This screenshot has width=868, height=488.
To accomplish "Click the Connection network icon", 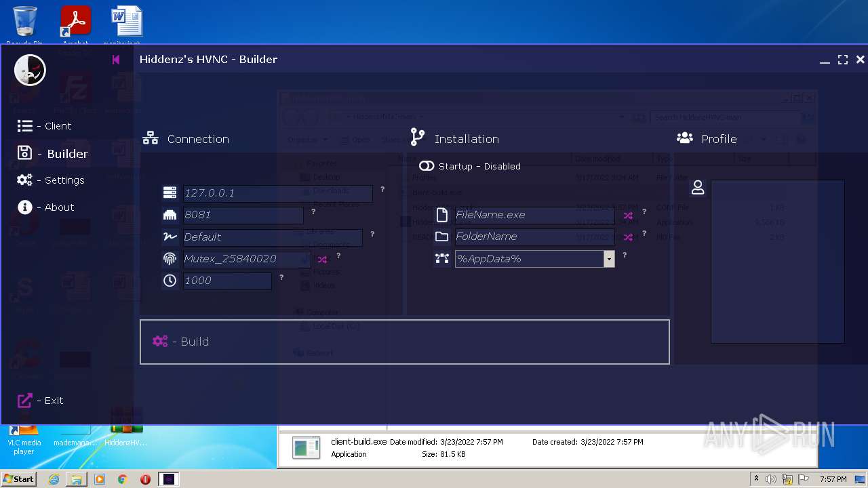I will pos(151,139).
